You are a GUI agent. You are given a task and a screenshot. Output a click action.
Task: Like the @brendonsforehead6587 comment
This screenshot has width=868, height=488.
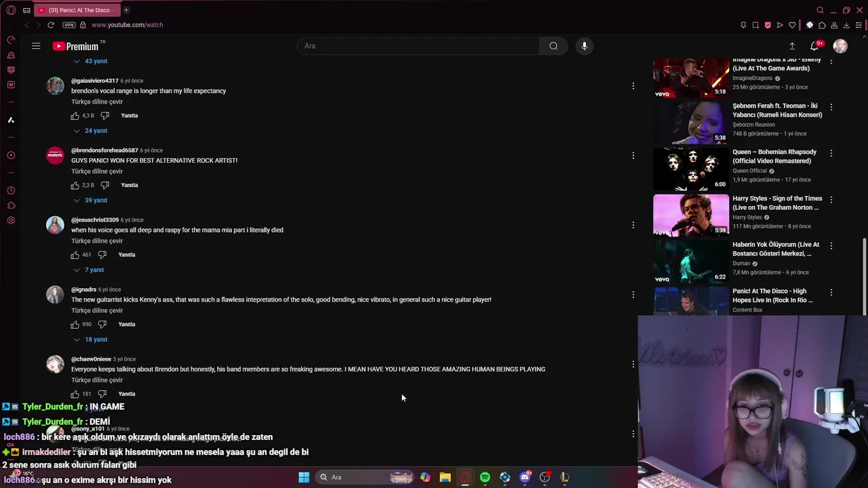(x=75, y=185)
